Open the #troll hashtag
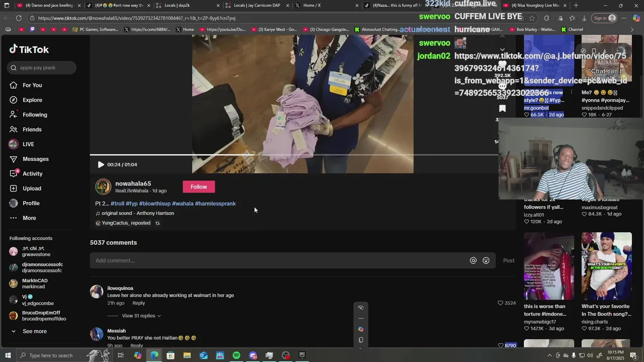The width and height of the screenshot is (644, 362). pyautogui.click(x=117, y=204)
